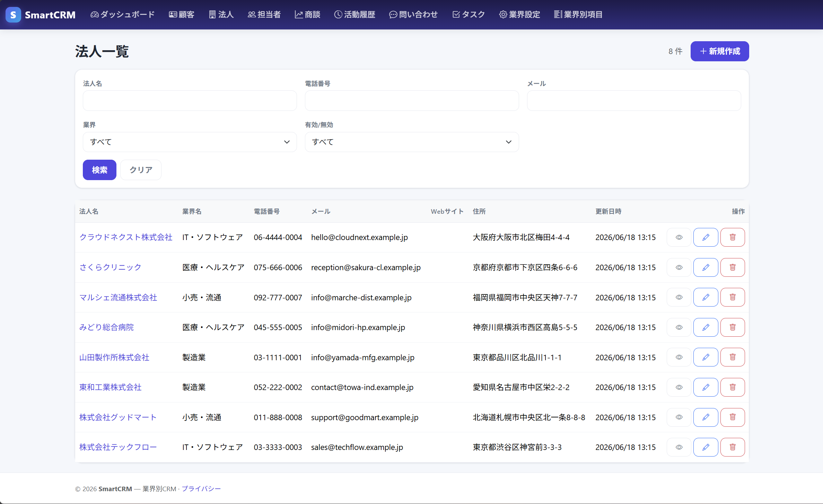The width and height of the screenshot is (823, 504).
Task: Open the 業界 filter dropdown
Action: click(190, 142)
